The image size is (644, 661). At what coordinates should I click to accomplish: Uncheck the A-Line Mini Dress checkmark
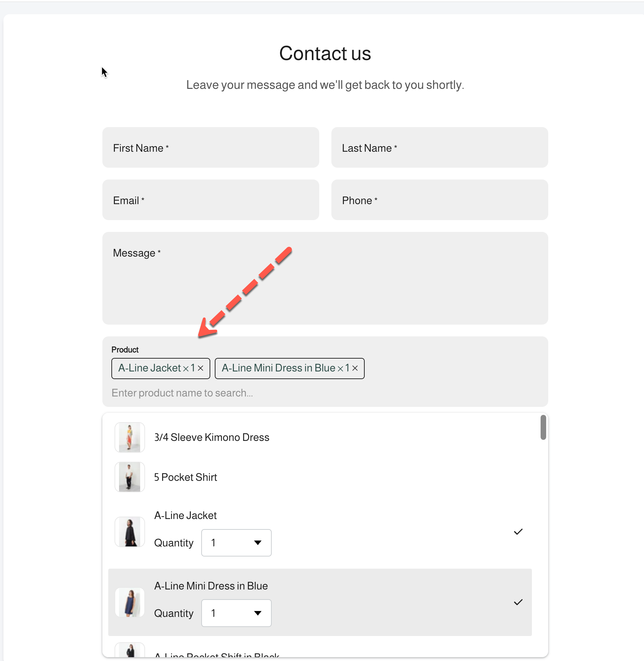pos(518,602)
